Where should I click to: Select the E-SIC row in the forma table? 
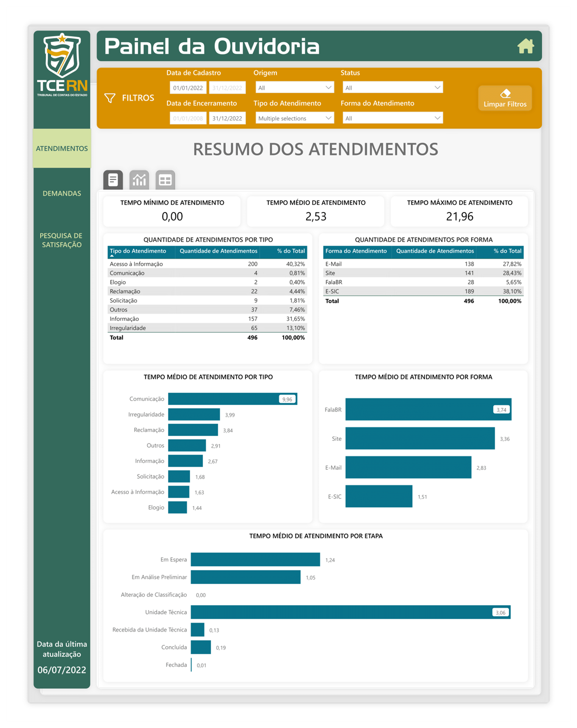tap(423, 291)
